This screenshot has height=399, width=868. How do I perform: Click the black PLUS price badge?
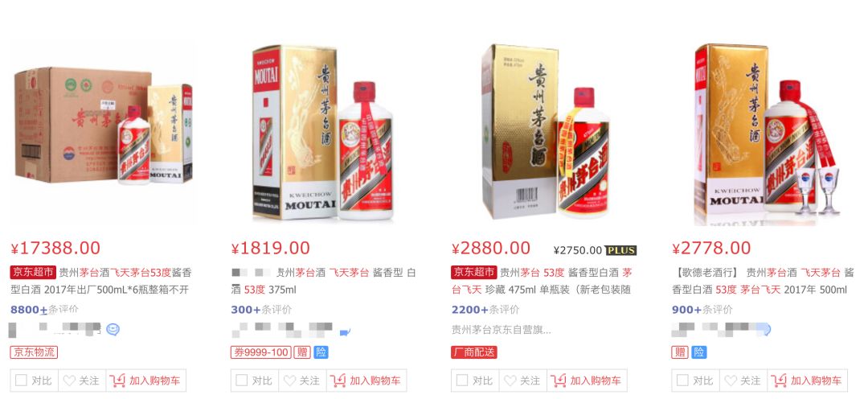(620, 250)
